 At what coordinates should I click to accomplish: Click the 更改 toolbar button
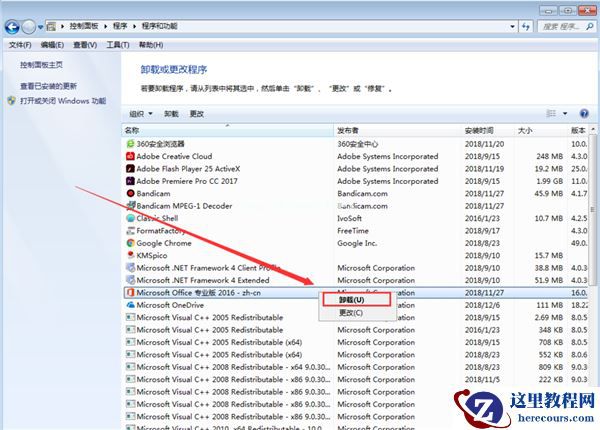tap(197, 114)
